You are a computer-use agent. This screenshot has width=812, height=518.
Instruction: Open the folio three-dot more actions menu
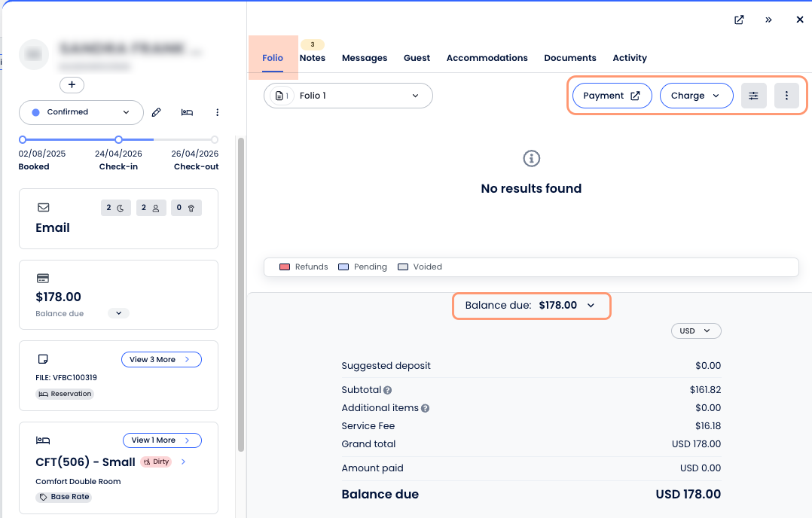point(786,96)
